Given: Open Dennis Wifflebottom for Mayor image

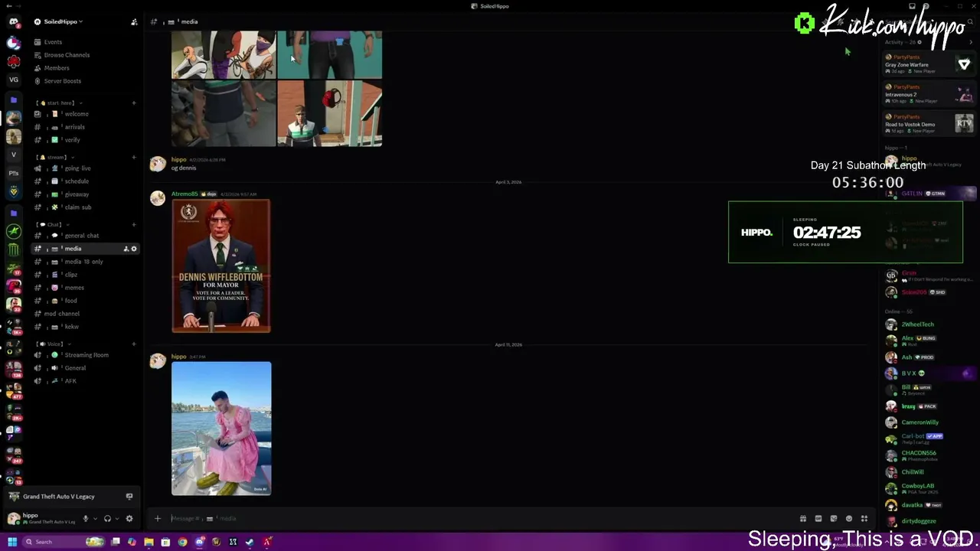Looking at the screenshot, I should (221, 266).
